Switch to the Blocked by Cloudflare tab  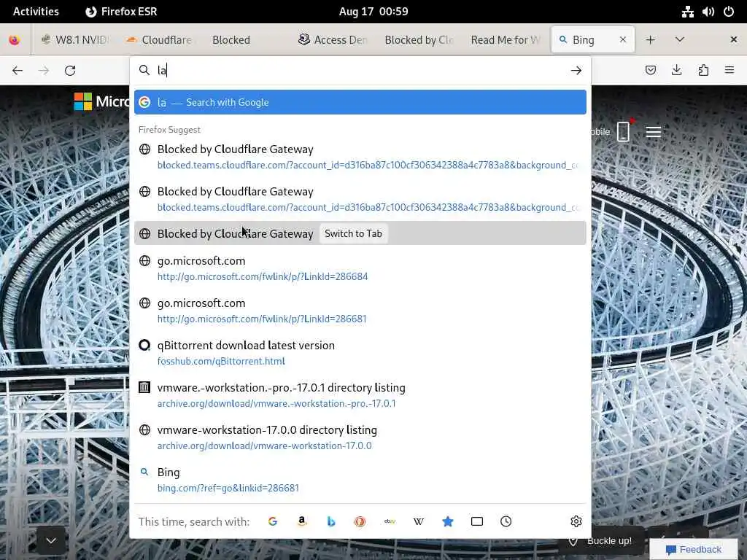[418, 40]
